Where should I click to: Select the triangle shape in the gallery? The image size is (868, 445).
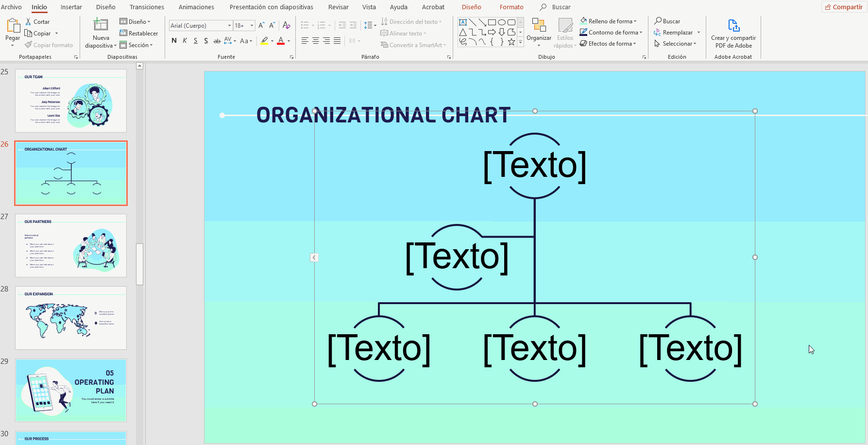463,32
